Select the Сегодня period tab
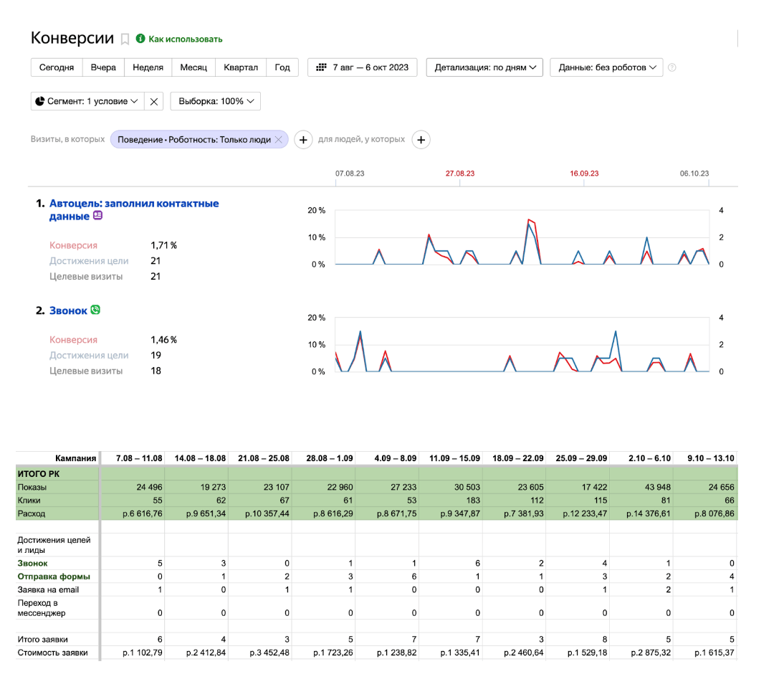 click(x=57, y=67)
